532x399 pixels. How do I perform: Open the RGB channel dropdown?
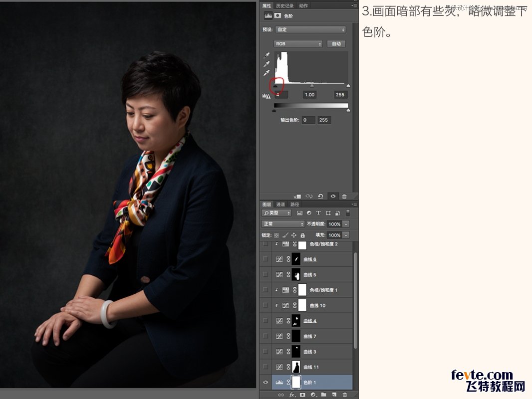coord(298,44)
